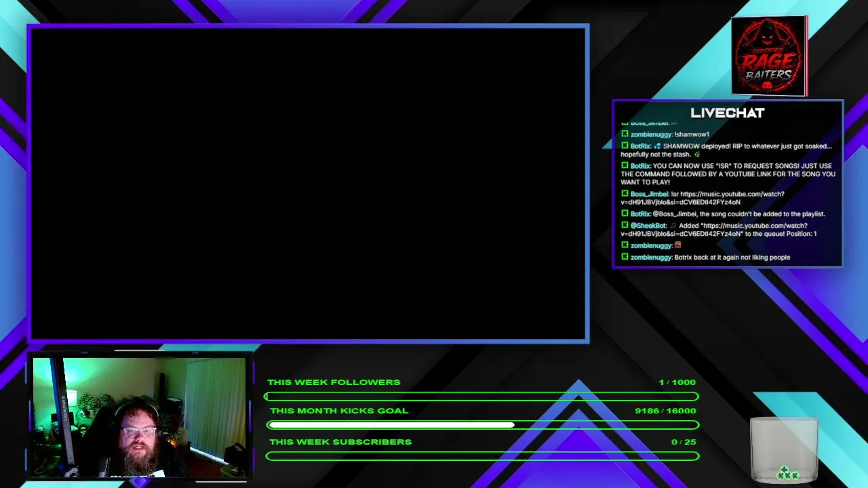This screenshot has height=488, width=868.
Task: Click the Kick badge beside BotRix's song couldn't be added message
Action: pyautogui.click(x=625, y=213)
